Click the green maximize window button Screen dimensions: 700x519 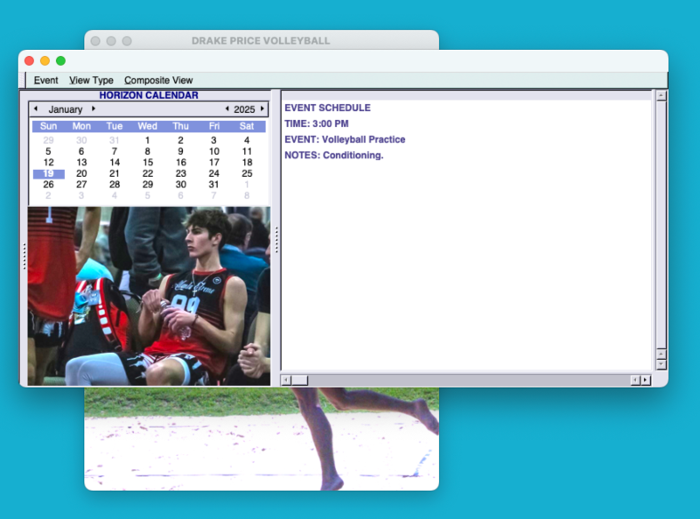61,61
